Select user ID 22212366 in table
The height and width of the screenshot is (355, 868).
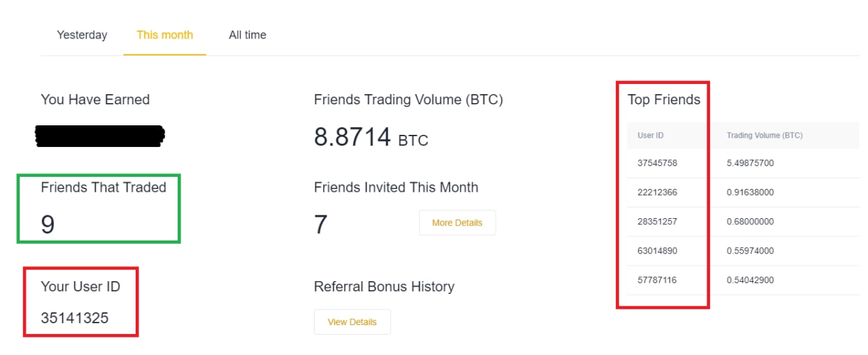(x=657, y=192)
